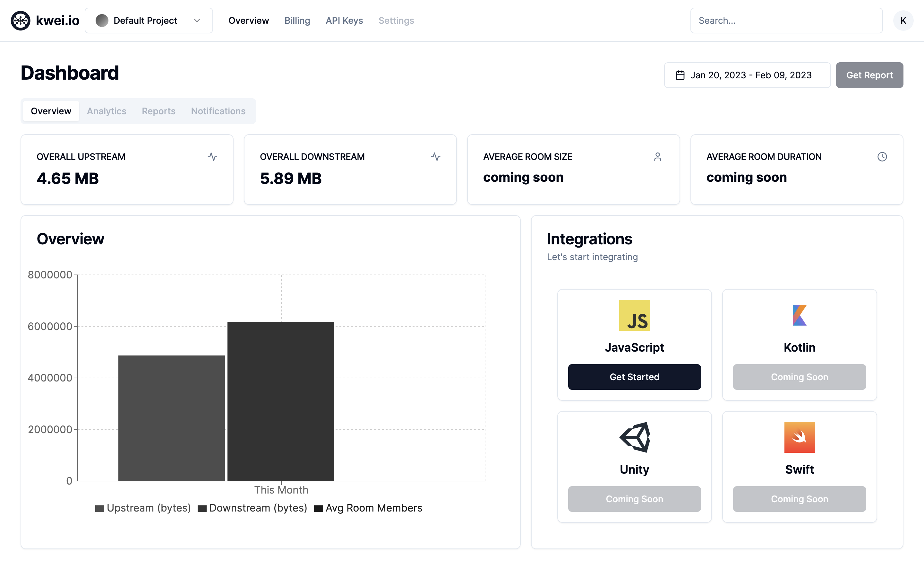
Task: Open the user avatar K menu
Action: [x=903, y=21]
